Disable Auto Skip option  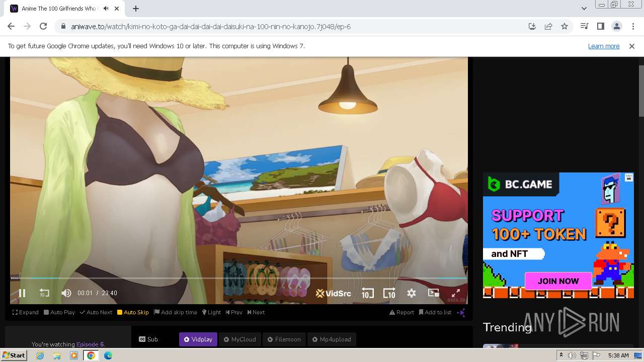pos(133,312)
